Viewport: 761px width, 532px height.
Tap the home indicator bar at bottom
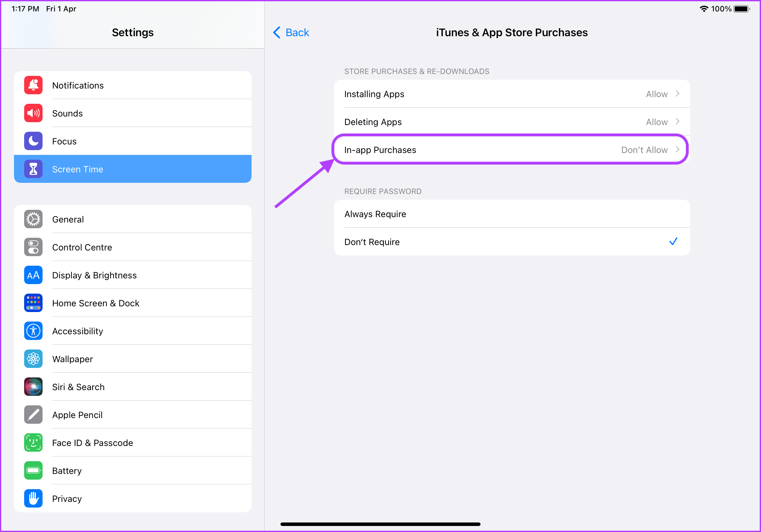pos(380,524)
